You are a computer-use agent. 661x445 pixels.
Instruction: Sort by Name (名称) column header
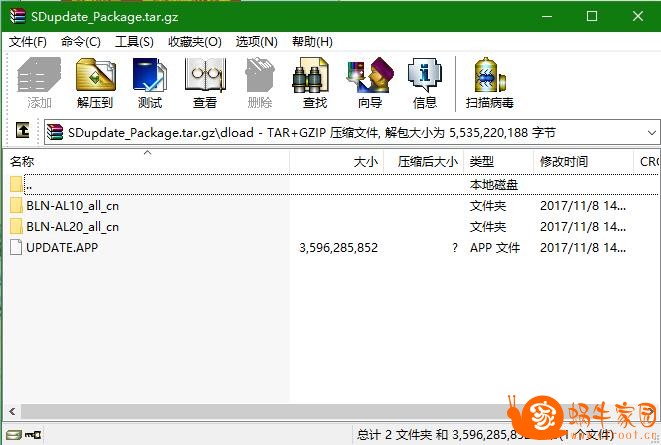[146, 161]
